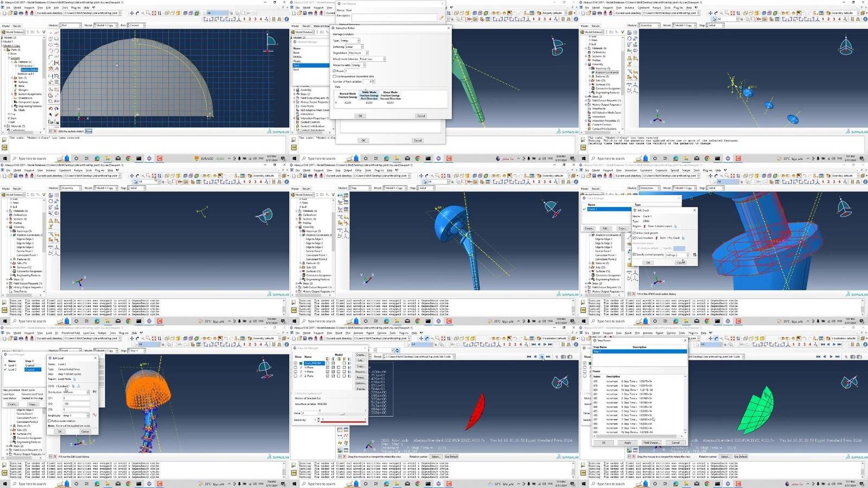
Task: Click Windows Start button in the semicircle sketch frame
Action: point(5,159)
